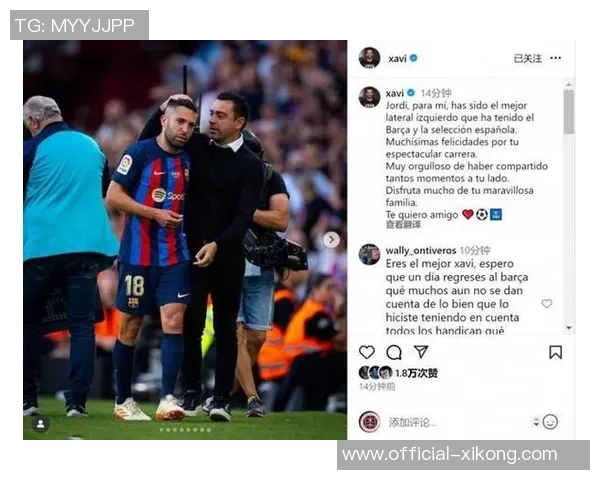
Task: Open the three-dot more options menu
Action: pos(556,58)
